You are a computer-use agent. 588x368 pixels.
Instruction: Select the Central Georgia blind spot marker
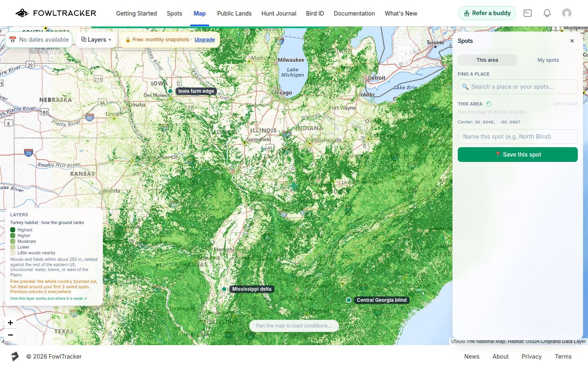pos(349,300)
